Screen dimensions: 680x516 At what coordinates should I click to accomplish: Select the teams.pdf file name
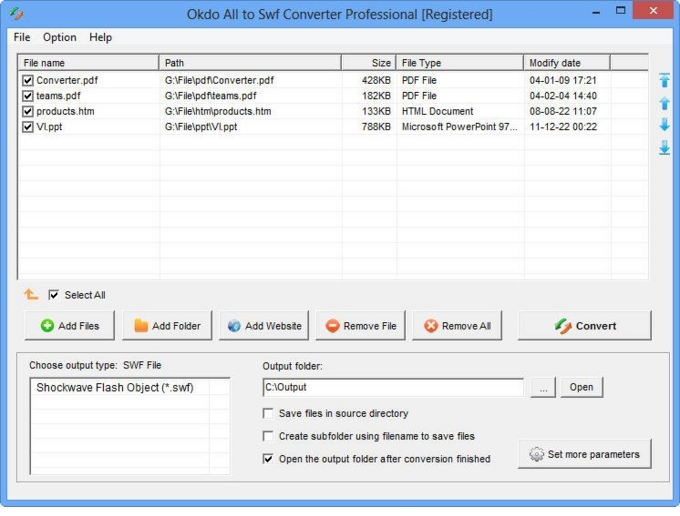(58, 96)
